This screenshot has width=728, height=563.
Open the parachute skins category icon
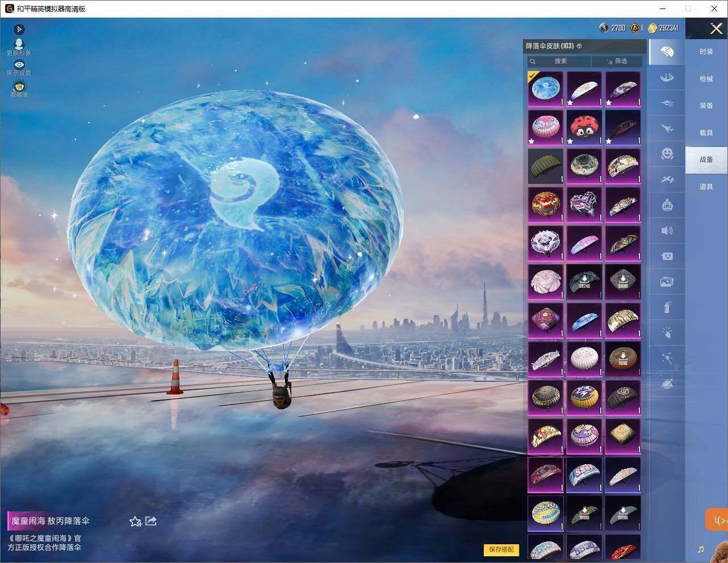click(667, 52)
